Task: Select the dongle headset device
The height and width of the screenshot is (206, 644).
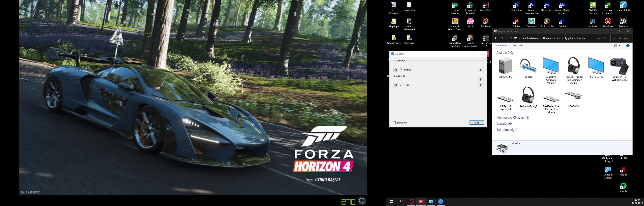Action: click(x=528, y=68)
